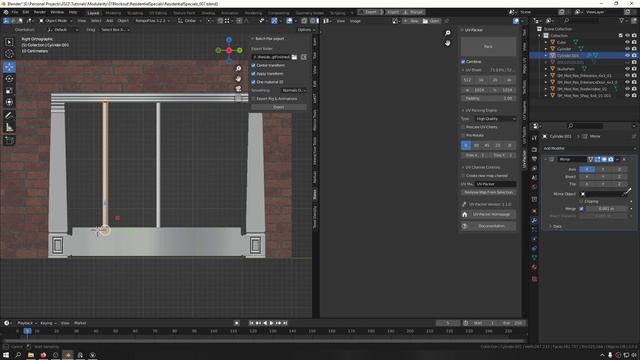The image size is (640, 360).
Task: Toggle camera view icon in 3D viewport
Action: tap(238, 89)
